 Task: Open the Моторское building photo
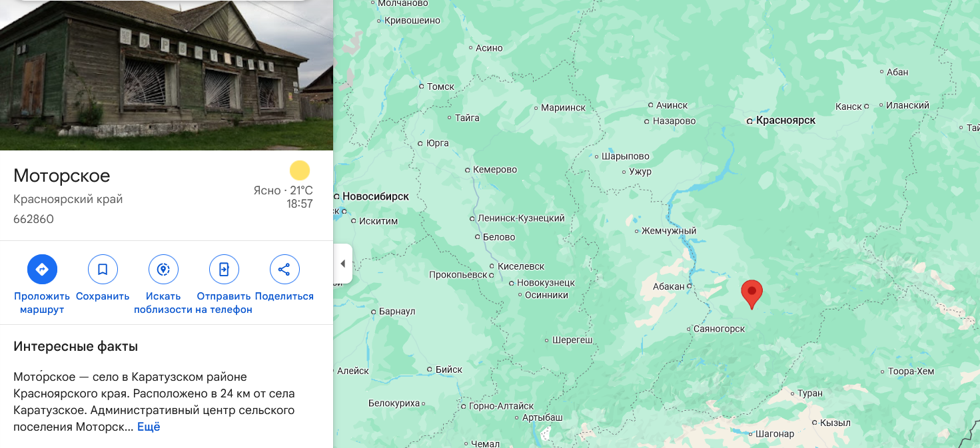167,75
